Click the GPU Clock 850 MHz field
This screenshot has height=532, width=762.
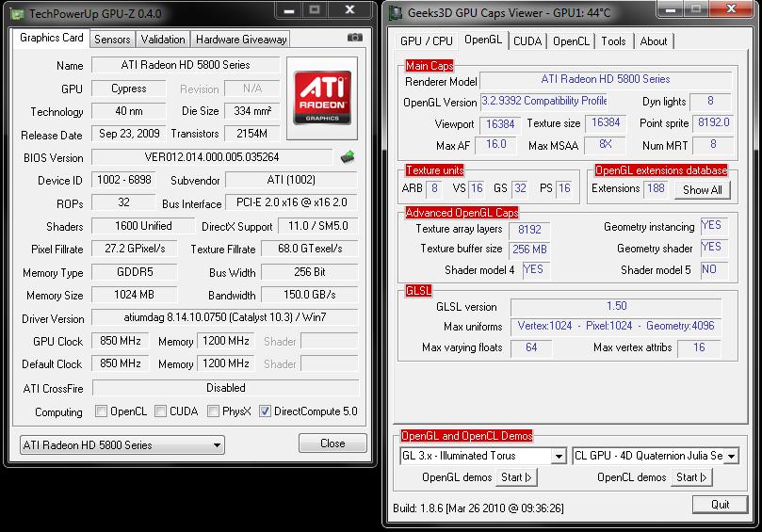click(x=121, y=341)
